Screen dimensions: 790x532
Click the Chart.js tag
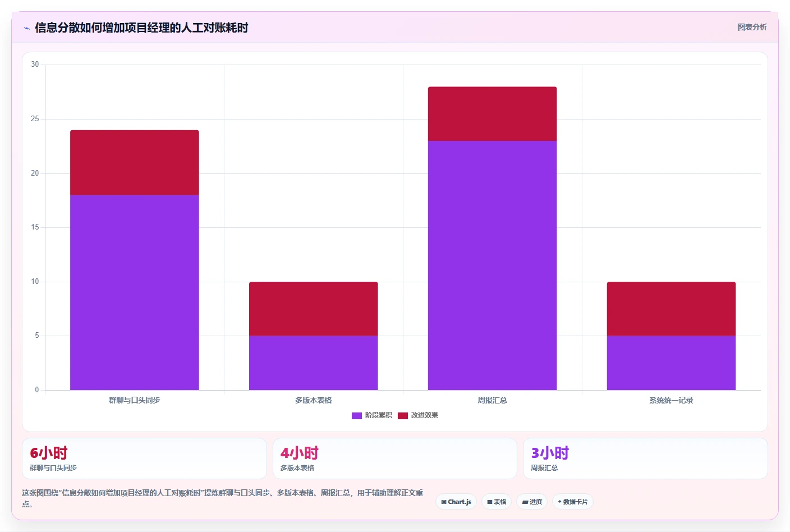456,502
